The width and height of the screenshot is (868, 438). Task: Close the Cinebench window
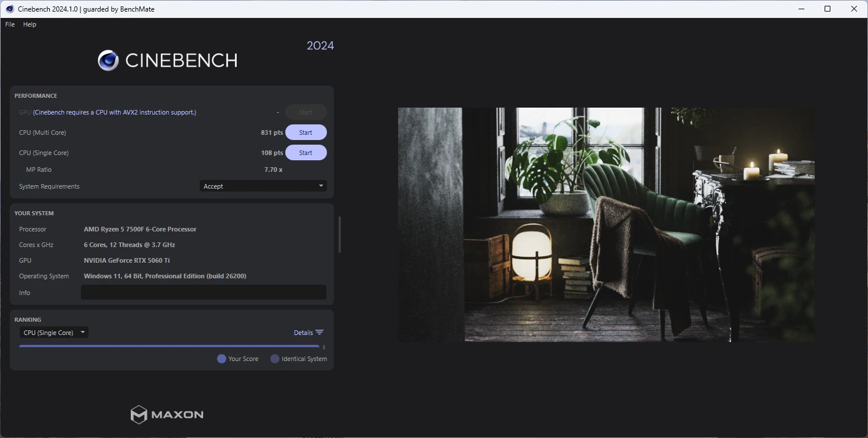coord(854,9)
